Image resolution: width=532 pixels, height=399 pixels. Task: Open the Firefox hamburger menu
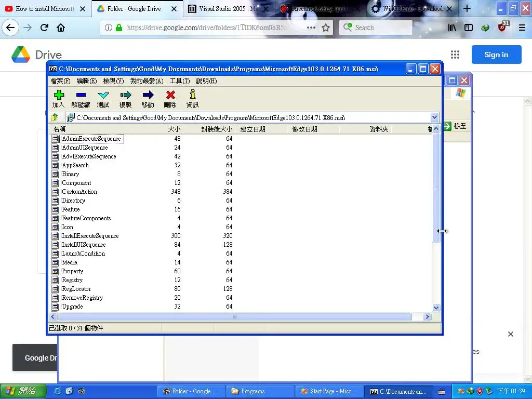point(522,28)
